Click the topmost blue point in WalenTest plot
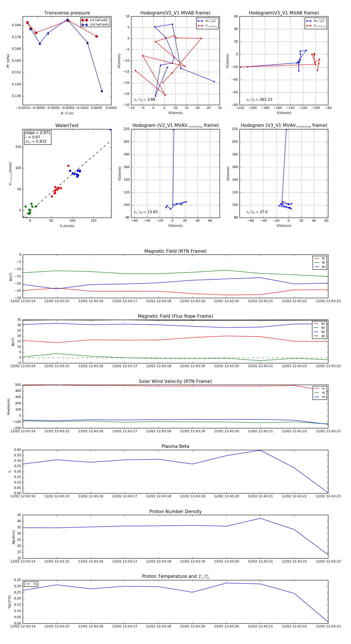The width and height of the screenshot is (351, 644). [110, 129]
